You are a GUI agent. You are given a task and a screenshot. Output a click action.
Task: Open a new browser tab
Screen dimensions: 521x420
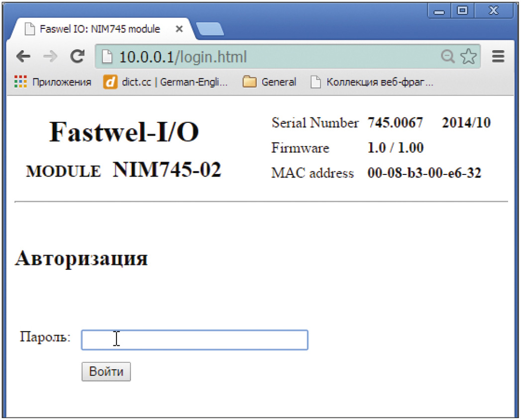[210, 29]
